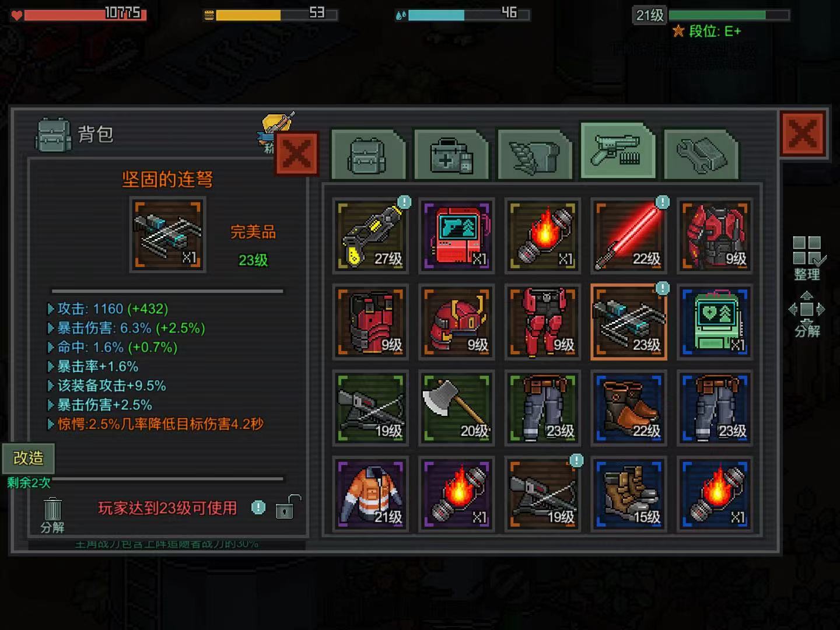
Task: Select the brown leather boots level 22
Action: tap(629, 408)
